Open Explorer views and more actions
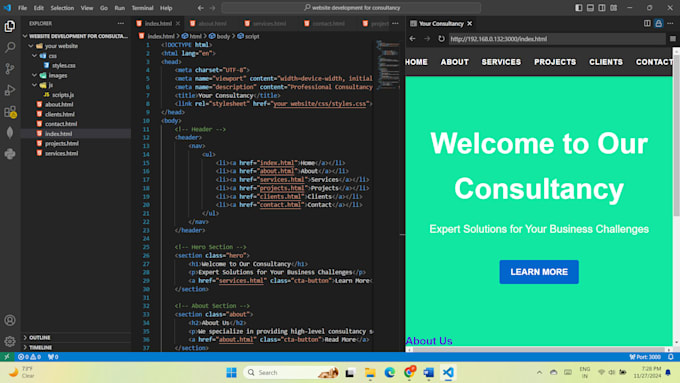The height and width of the screenshot is (383, 680). pos(121,23)
